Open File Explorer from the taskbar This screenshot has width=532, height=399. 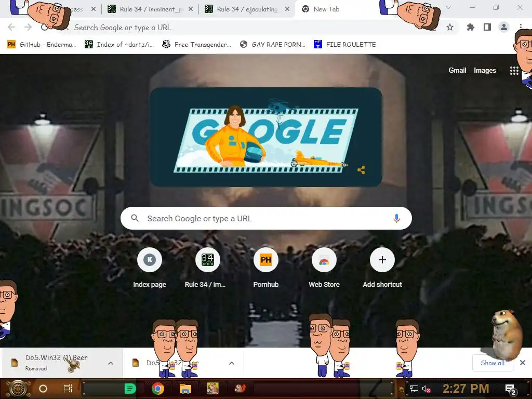pyautogui.click(x=185, y=389)
